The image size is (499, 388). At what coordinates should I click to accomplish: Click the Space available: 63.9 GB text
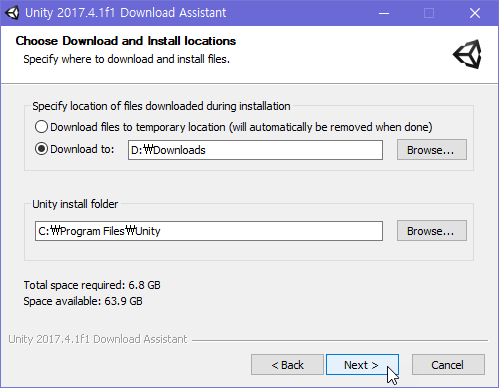tap(83, 301)
